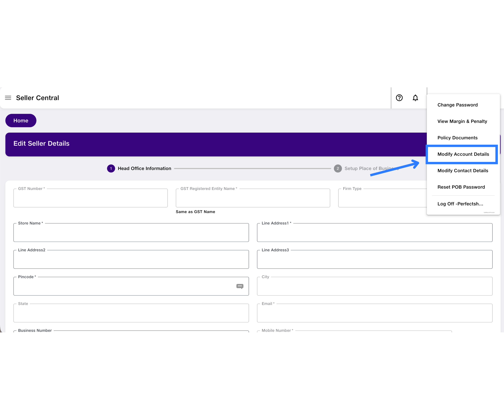Open Policy Documents
The image size is (504, 420).
point(457,138)
